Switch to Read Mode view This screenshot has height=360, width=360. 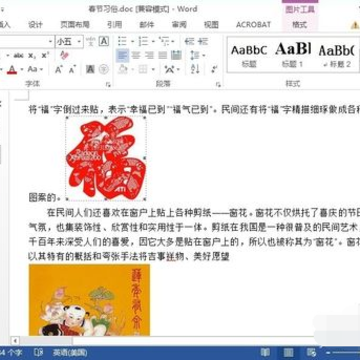coord(265,352)
